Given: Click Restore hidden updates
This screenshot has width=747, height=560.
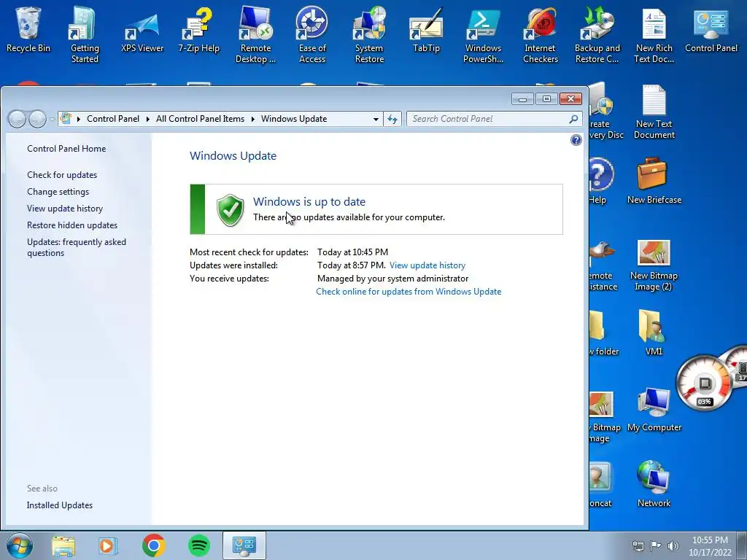Looking at the screenshot, I should pyautogui.click(x=72, y=225).
